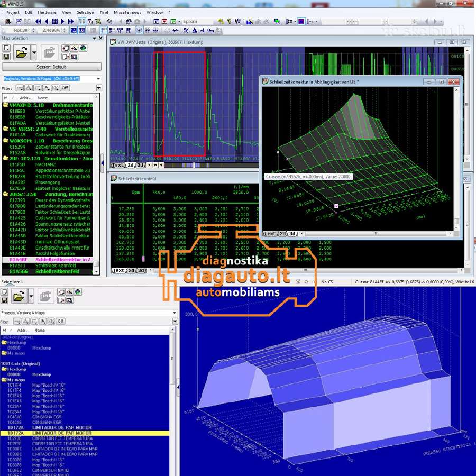Image resolution: width=476 pixels, height=476 pixels.
Task: Close the Map selection panel
Action: [x=101, y=38]
